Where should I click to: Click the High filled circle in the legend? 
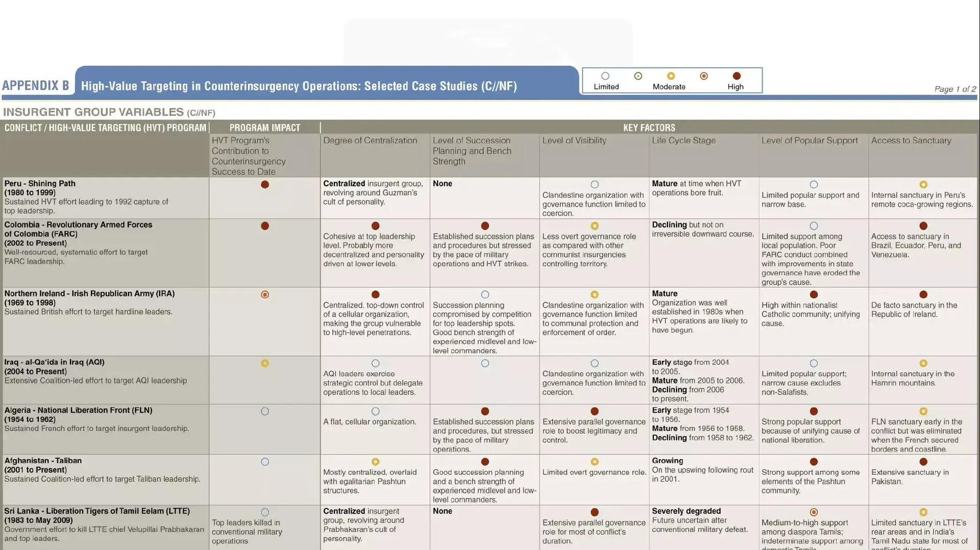(x=737, y=76)
